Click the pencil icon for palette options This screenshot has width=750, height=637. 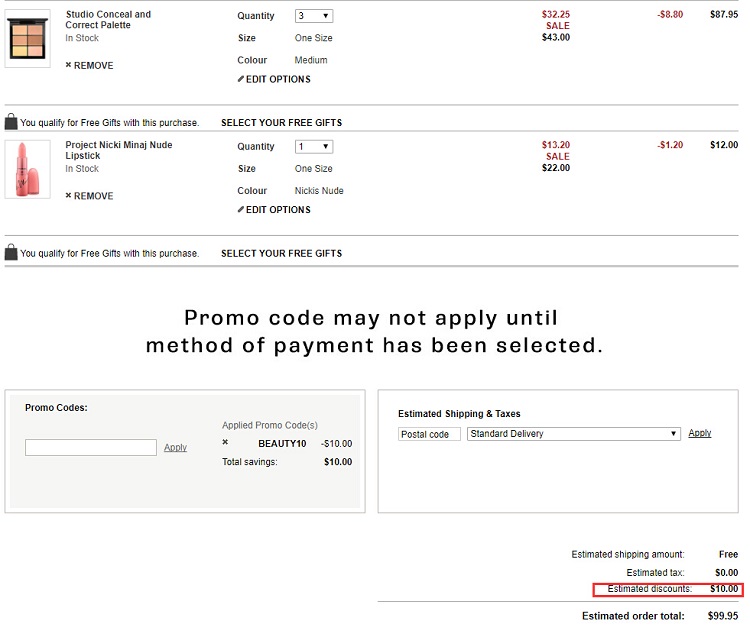tap(241, 79)
